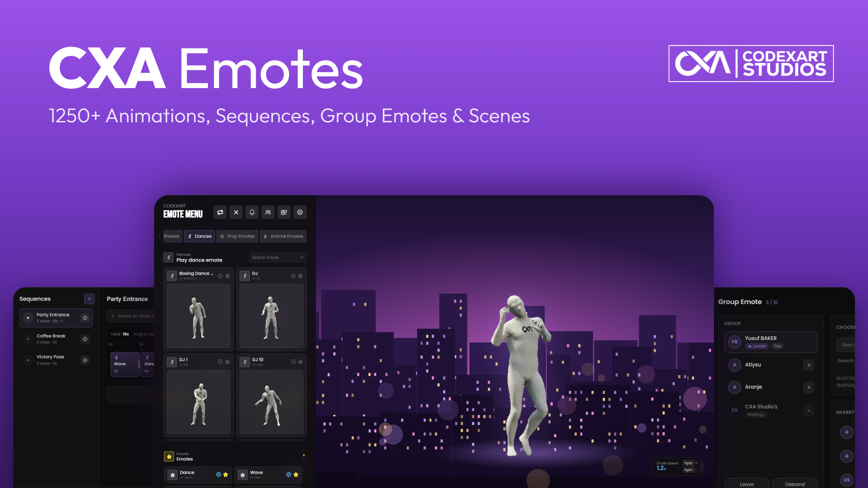Click the Disband group button
Screen dimensions: 868x488
point(795,484)
